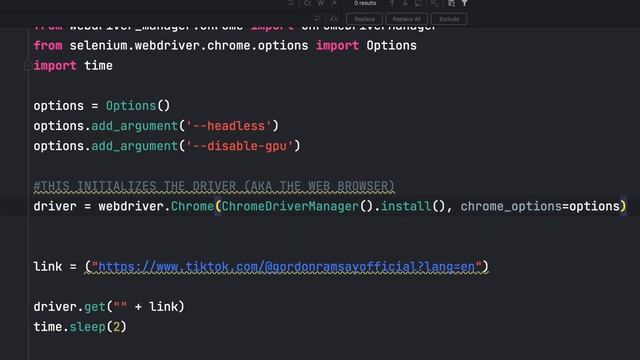The image size is (640, 360).
Task: Click the fold marker beside 'import time'
Action: click(28, 64)
